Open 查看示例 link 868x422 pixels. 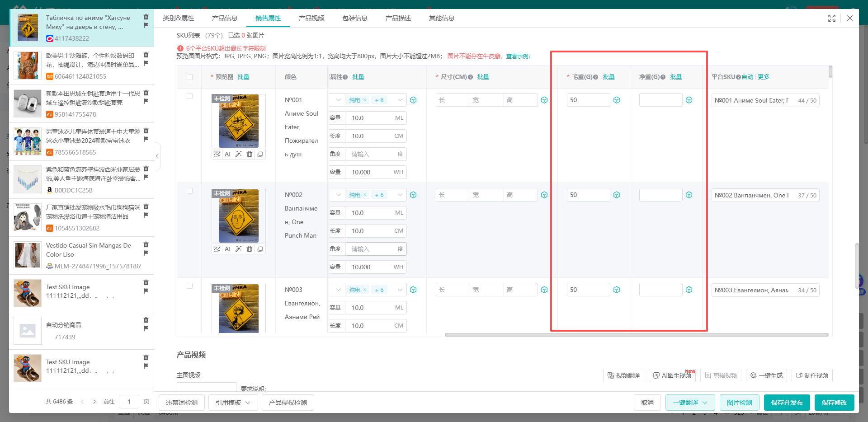[517, 56]
